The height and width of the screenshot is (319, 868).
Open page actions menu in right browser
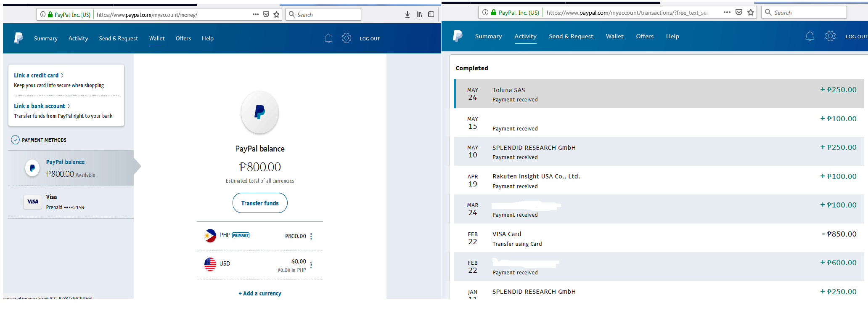tap(727, 12)
